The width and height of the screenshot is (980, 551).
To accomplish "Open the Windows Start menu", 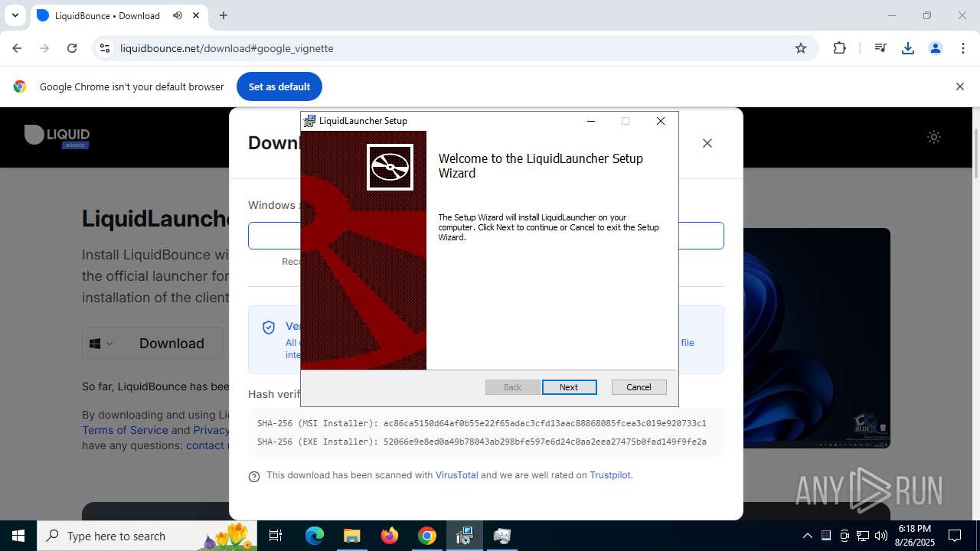I will 18,536.
